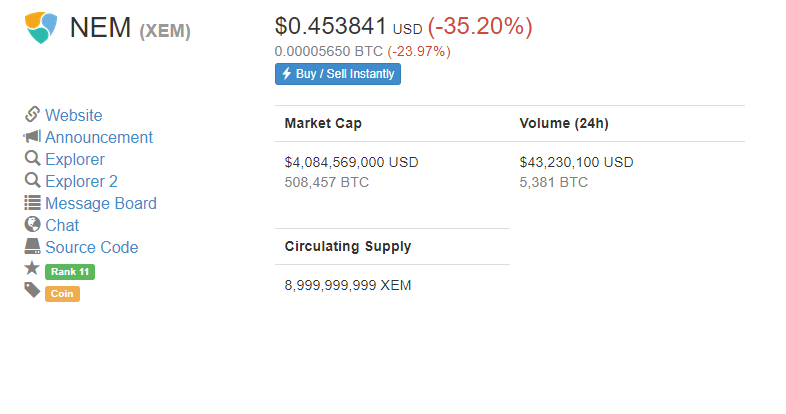
Task: Click the Buy / Sell Instantly button
Action: click(338, 74)
